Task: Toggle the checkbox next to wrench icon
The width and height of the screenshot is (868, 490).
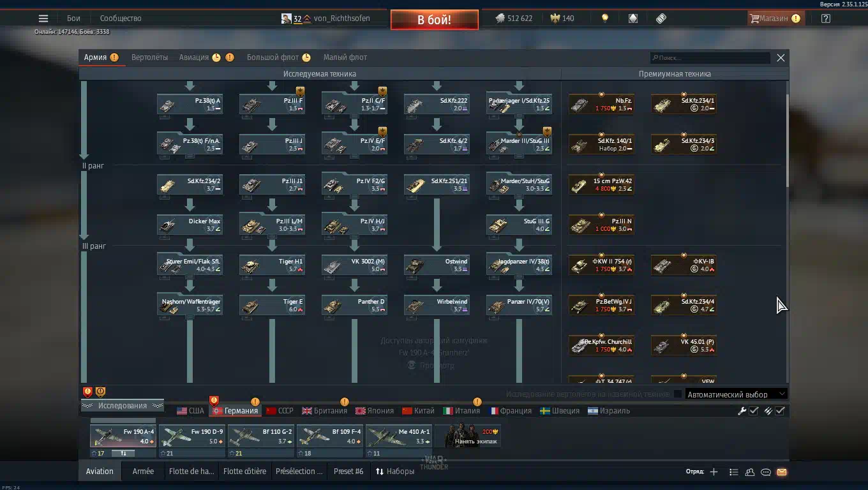Action: click(x=754, y=411)
